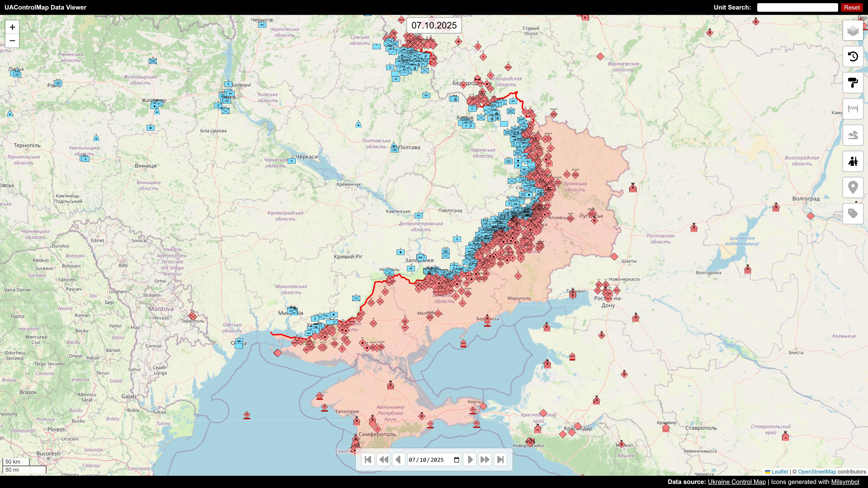Zoom out the map
Viewport: 868px width, 488px height.
pos(13,41)
